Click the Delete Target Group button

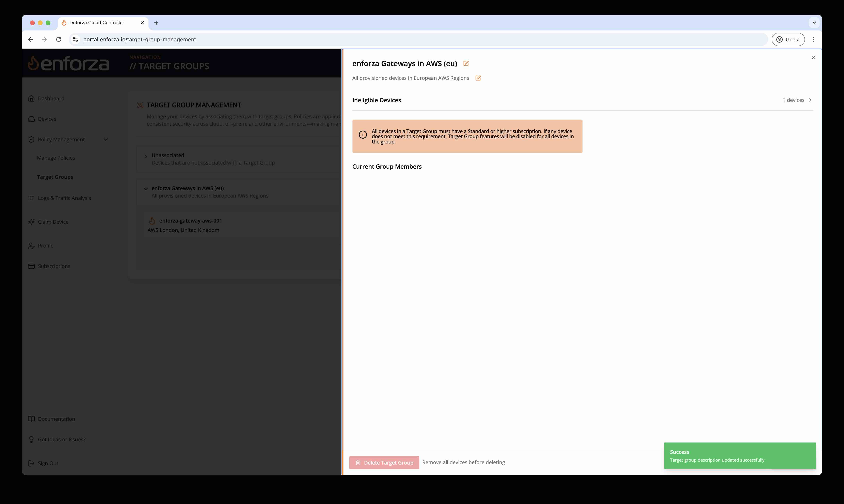[x=384, y=463]
